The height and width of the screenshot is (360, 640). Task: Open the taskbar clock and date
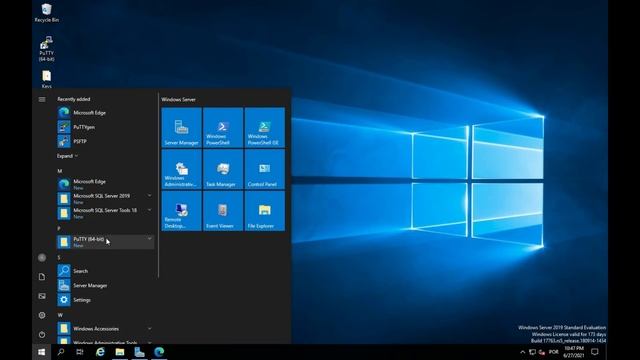tap(574, 352)
